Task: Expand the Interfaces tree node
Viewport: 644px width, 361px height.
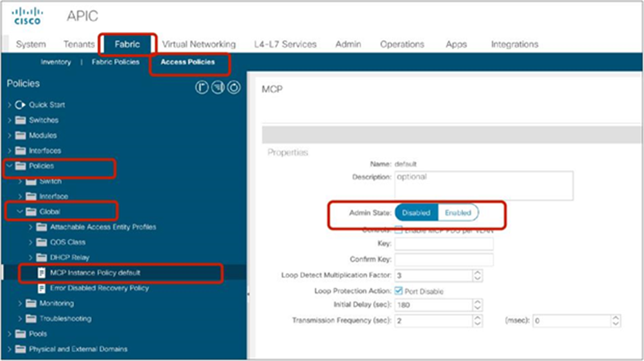Action: pos(10,150)
